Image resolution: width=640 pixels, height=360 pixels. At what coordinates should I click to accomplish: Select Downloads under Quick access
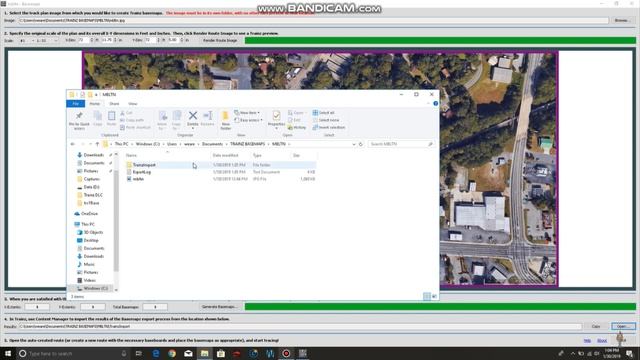click(93, 155)
